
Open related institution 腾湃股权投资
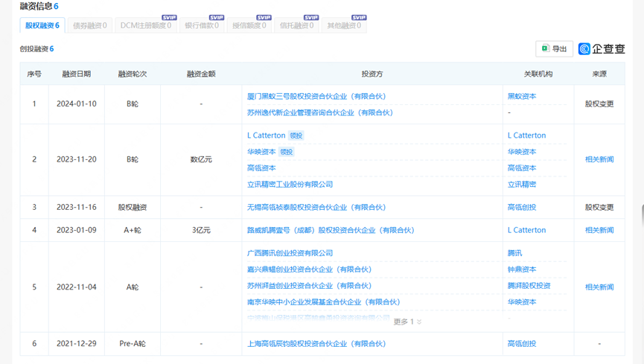[x=529, y=286]
